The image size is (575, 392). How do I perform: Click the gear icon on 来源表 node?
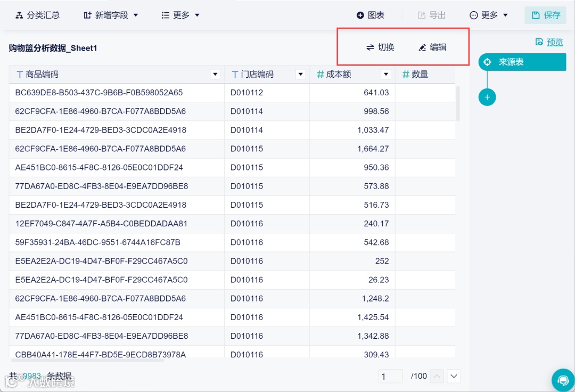(487, 62)
